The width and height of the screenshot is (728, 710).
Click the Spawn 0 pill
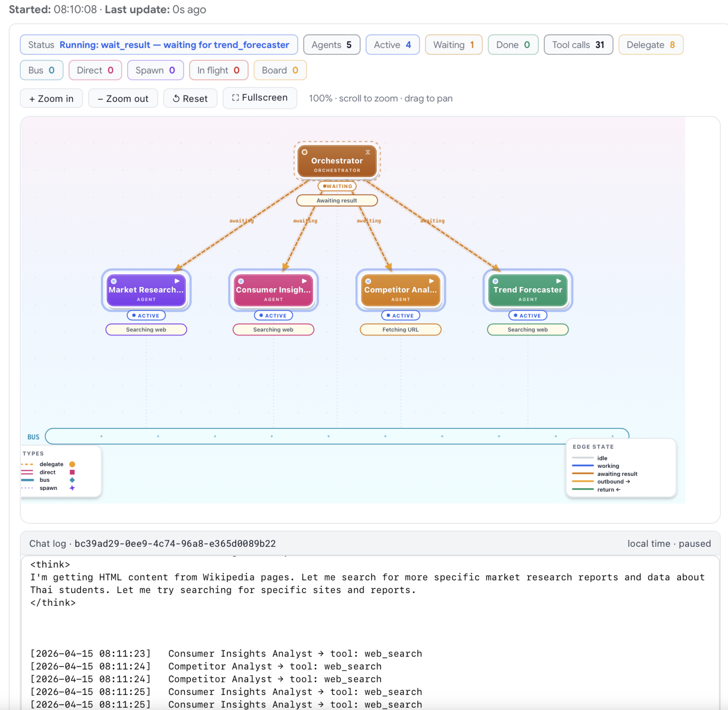coord(155,70)
